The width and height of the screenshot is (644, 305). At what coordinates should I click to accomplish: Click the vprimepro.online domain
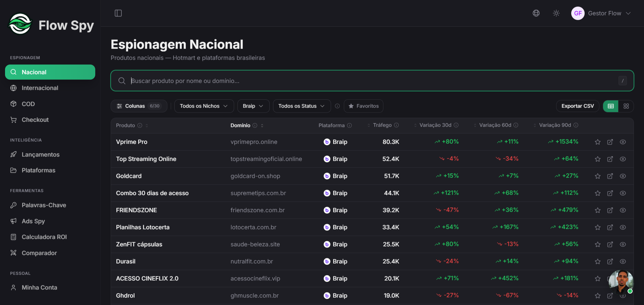pos(254,142)
